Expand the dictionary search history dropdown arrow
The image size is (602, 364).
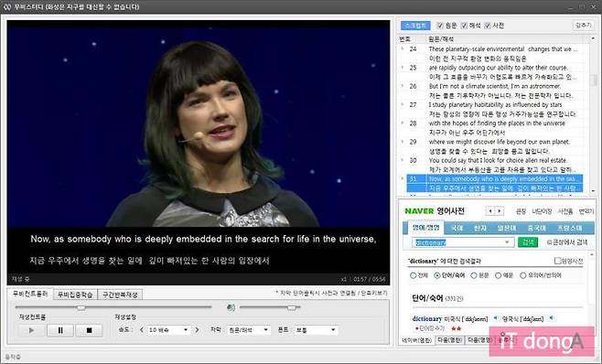507,242
